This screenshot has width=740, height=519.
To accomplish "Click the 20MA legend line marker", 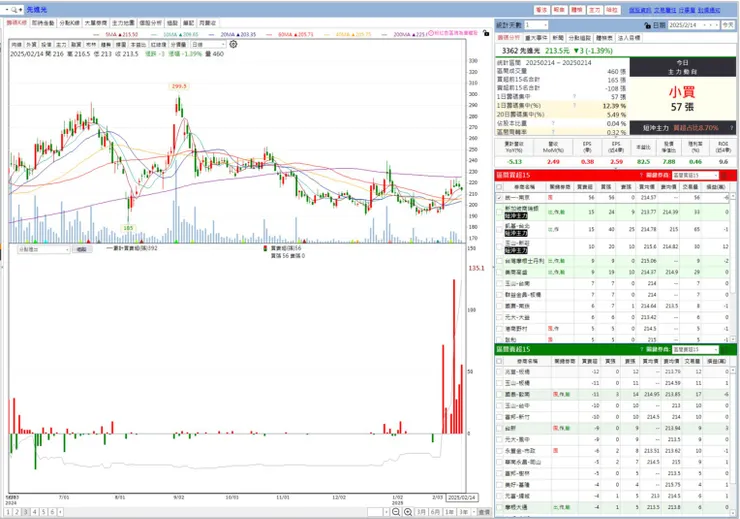I will pos(211,34).
